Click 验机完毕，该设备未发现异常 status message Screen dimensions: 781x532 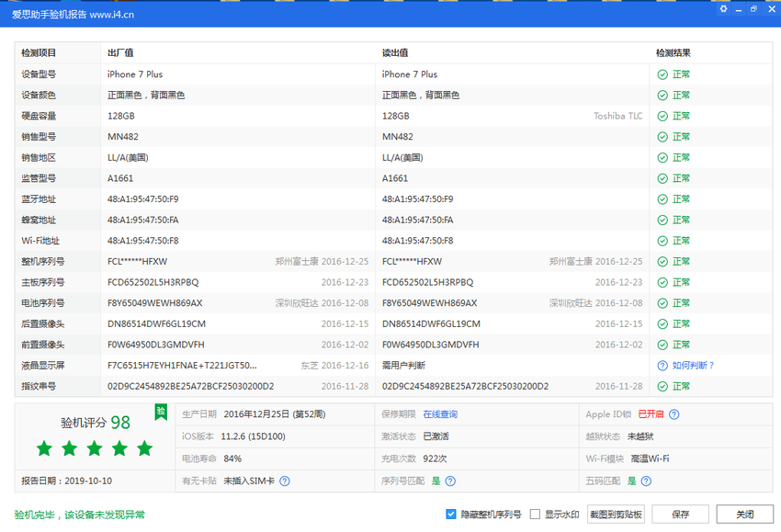pyautogui.click(x=80, y=515)
